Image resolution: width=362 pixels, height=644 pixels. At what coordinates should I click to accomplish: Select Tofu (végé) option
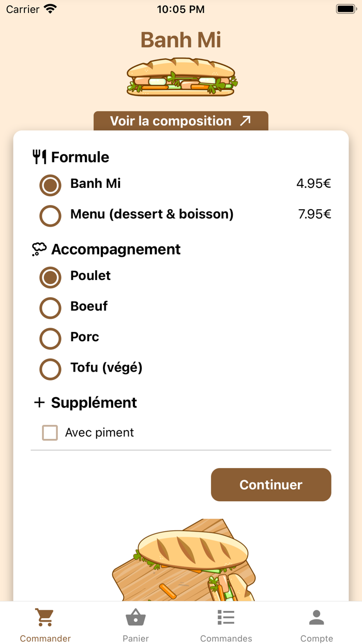[x=50, y=369]
